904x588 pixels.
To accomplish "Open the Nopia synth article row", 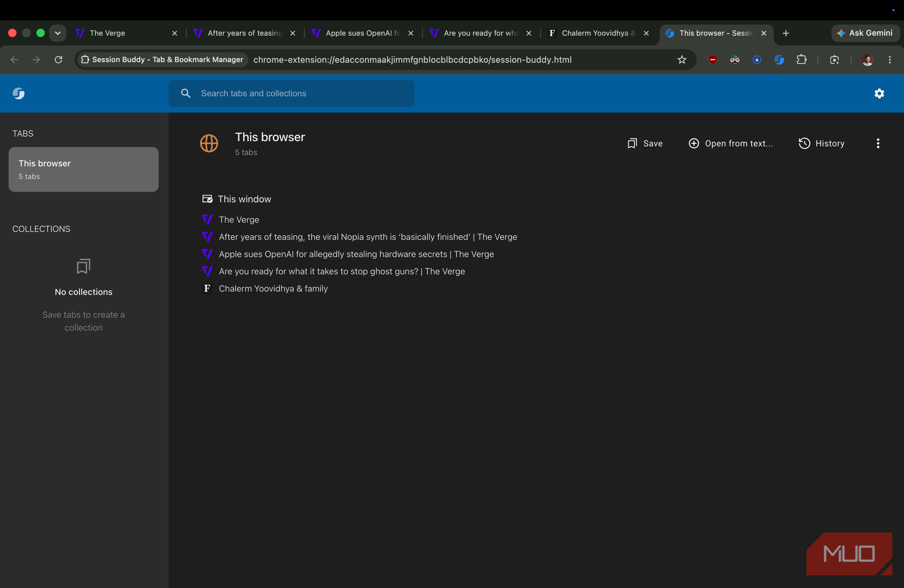I will point(368,236).
